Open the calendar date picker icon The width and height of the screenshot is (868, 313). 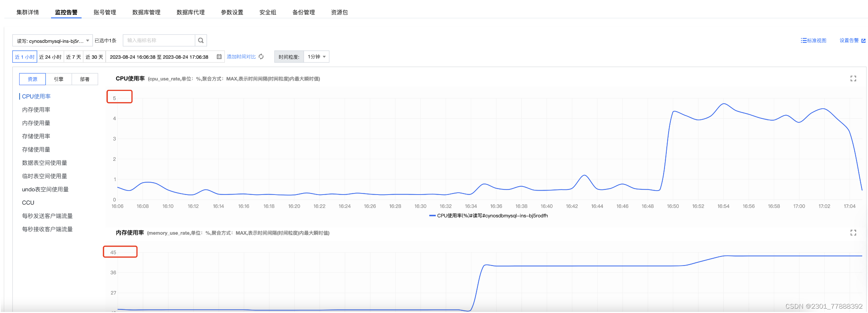pyautogui.click(x=219, y=57)
